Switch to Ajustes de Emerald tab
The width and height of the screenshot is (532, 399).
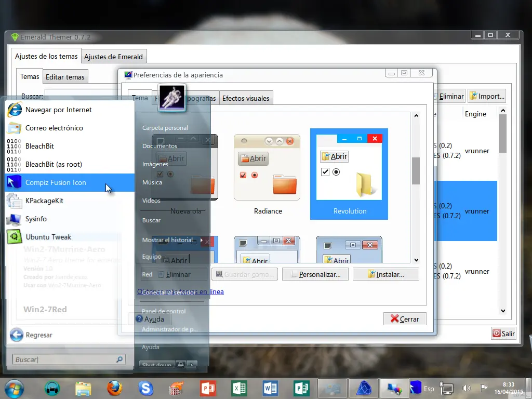tap(113, 57)
